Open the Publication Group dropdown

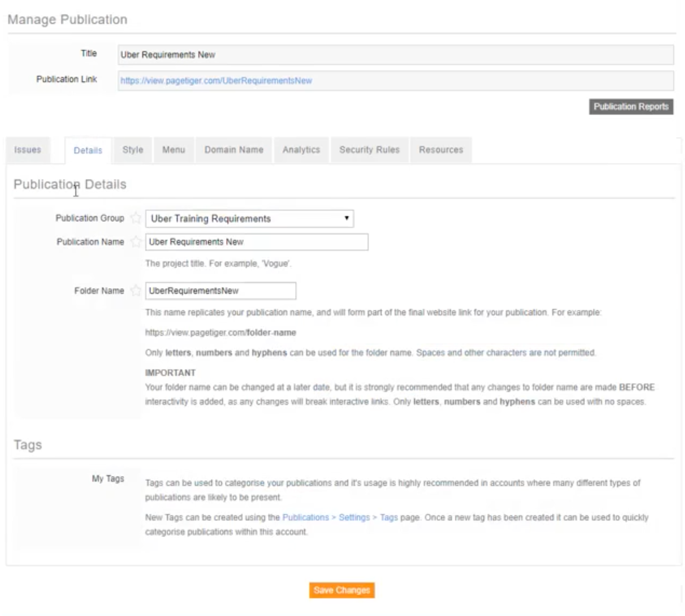[249, 219]
